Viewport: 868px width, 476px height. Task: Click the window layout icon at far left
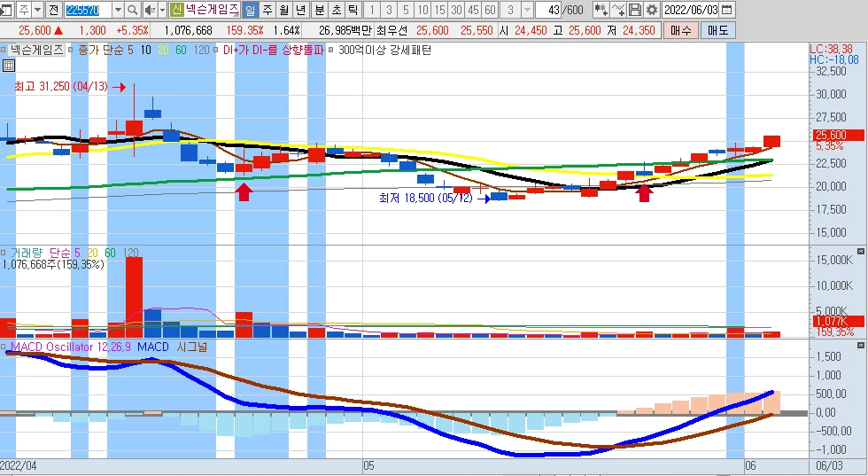pos(6,10)
